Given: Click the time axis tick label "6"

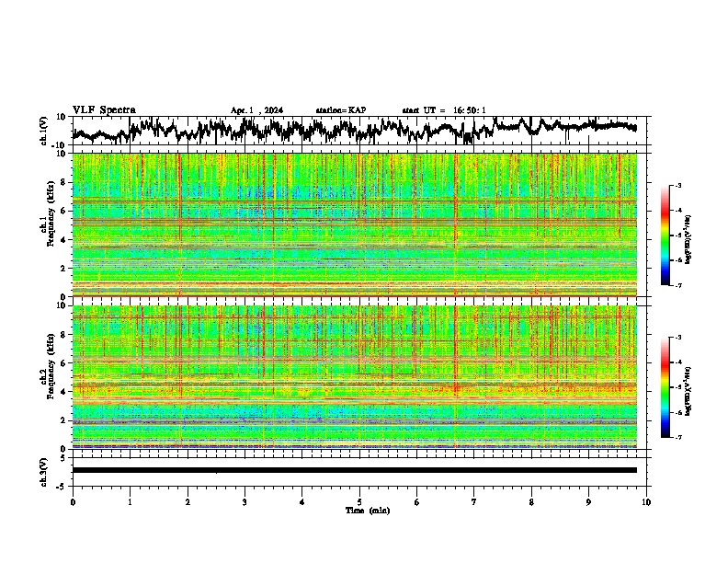Looking at the screenshot, I should pyautogui.click(x=416, y=502).
